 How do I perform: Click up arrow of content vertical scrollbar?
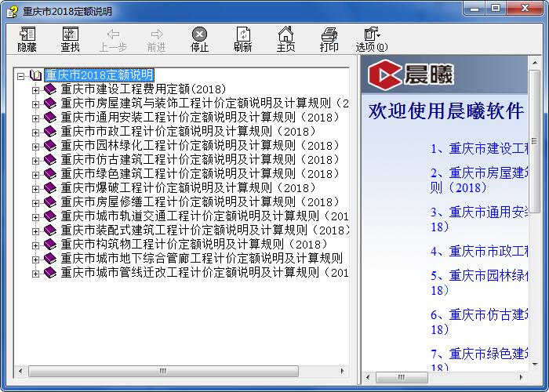point(535,63)
